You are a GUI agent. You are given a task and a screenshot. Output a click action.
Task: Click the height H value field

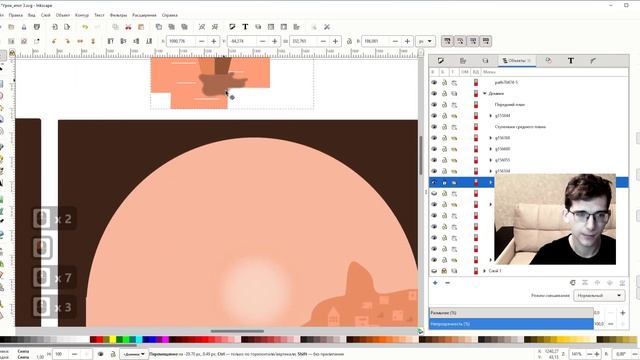[376, 41]
